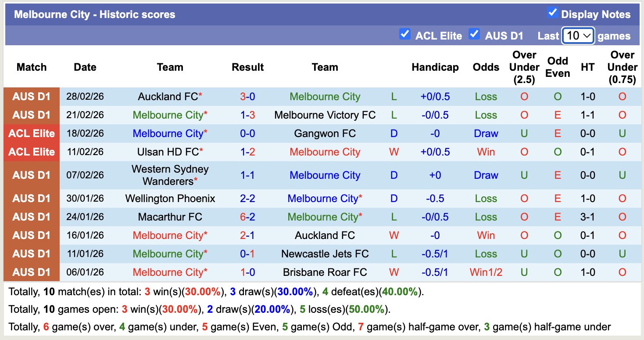
Task: Open the Last games count dropdown
Action: [x=578, y=36]
